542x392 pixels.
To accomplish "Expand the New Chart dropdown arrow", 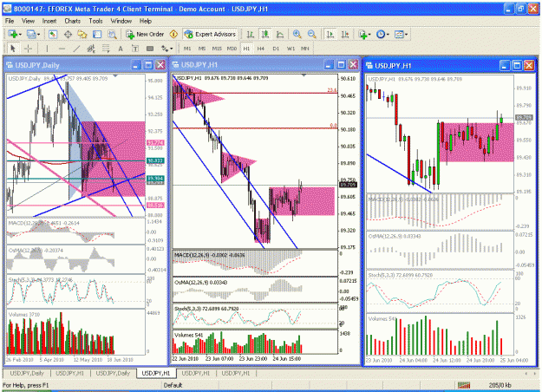I will click(x=21, y=34).
